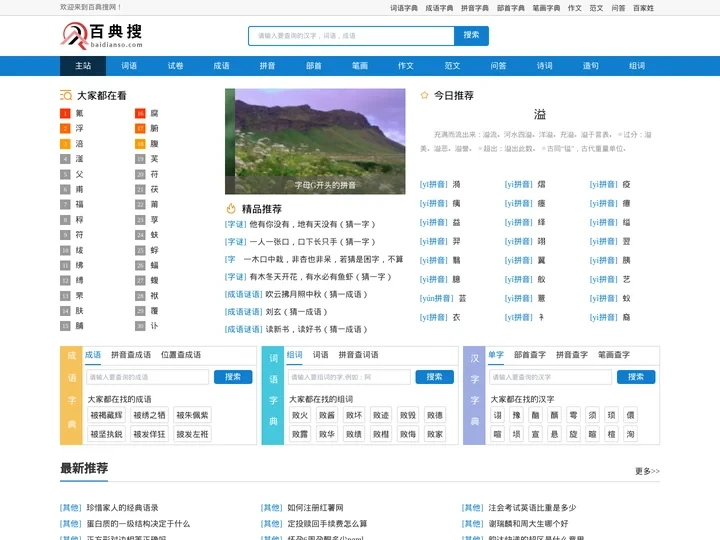Select 词语 in the blue navigation bar
Image resolution: width=720 pixels, height=540 pixels.
point(129,66)
